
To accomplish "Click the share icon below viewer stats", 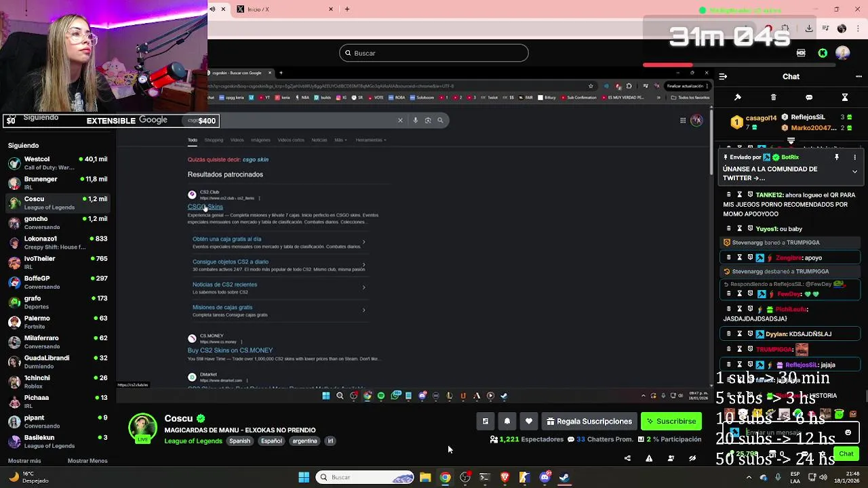I will [x=627, y=459].
